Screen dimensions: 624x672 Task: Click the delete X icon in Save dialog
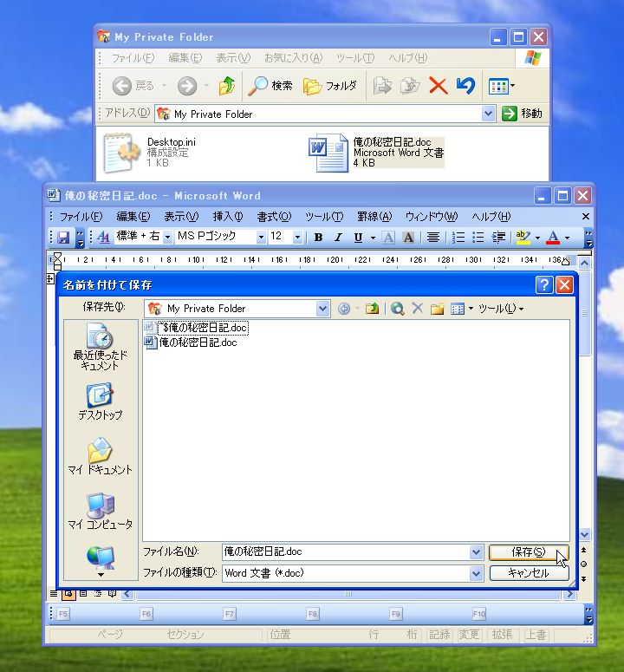(x=417, y=308)
